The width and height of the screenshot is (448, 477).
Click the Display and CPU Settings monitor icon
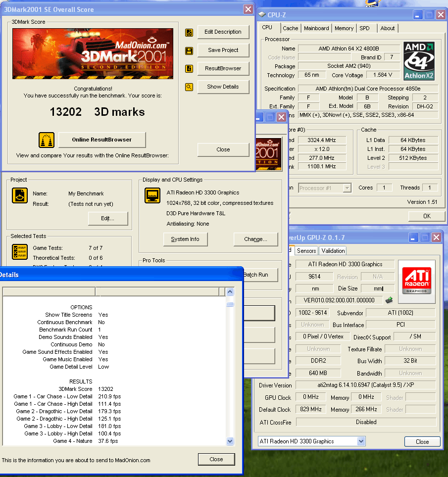(x=152, y=195)
